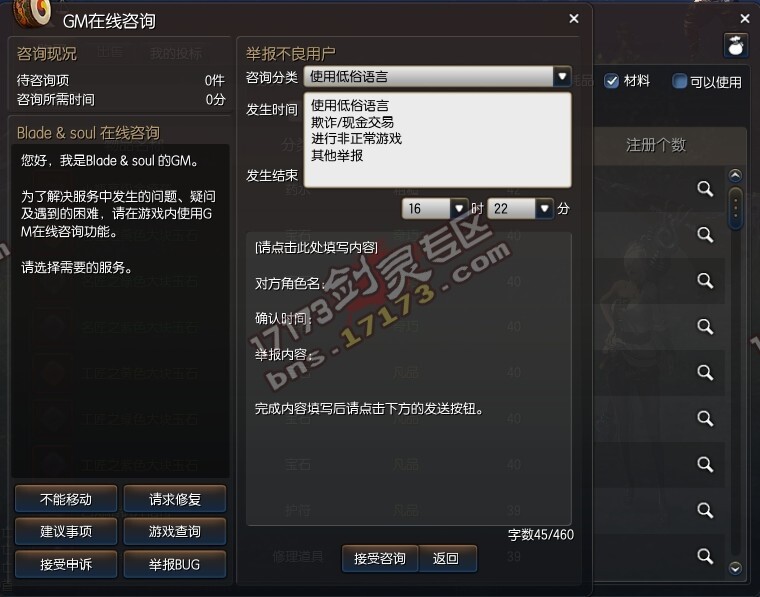Click the 举报BUG button
The height and width of the screenshot is (597, 760).
174,565
